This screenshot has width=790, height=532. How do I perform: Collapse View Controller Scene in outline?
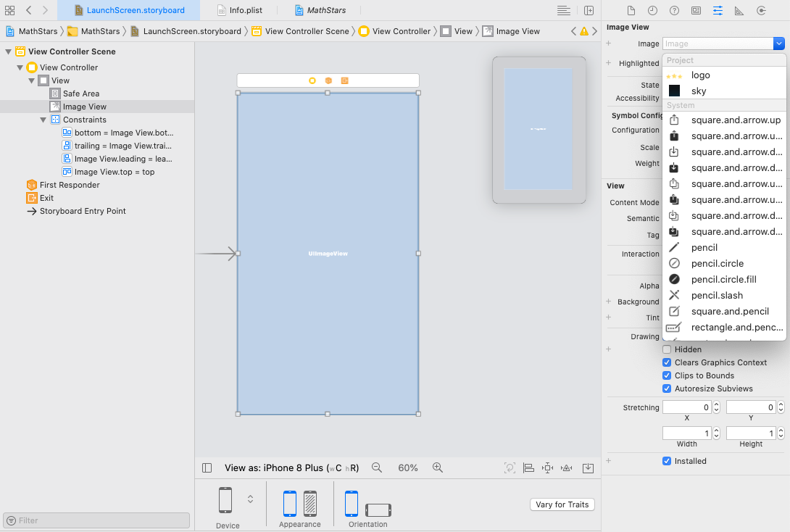point(9,51)
